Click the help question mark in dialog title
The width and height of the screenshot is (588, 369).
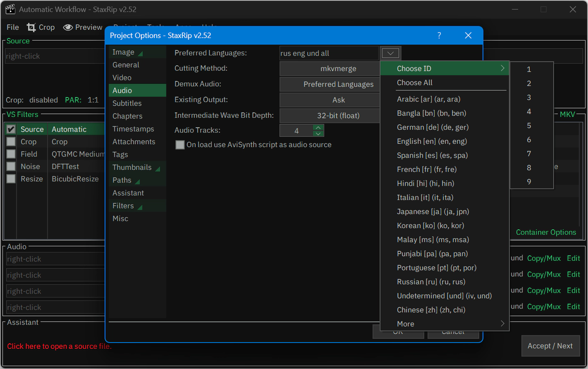[439, 36]
